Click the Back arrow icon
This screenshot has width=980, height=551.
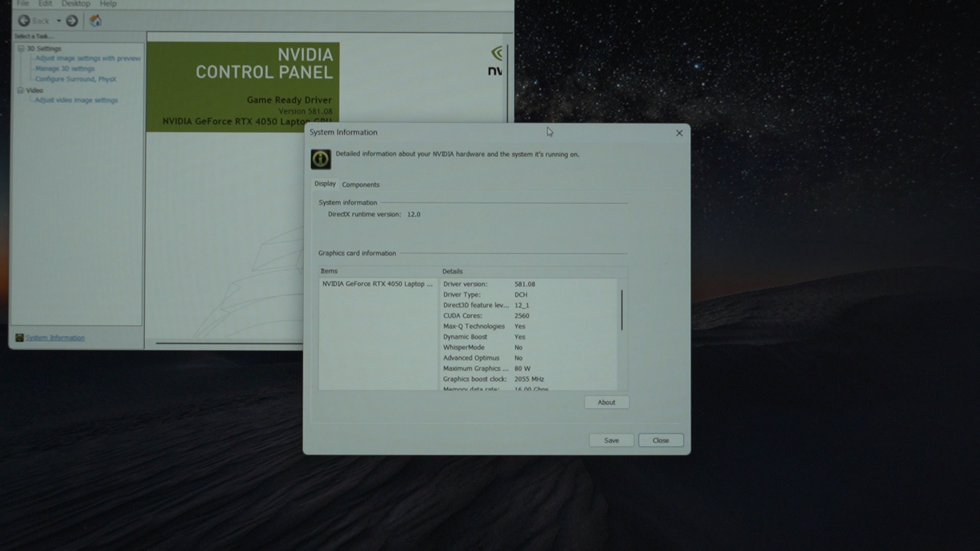pos(24,21)
